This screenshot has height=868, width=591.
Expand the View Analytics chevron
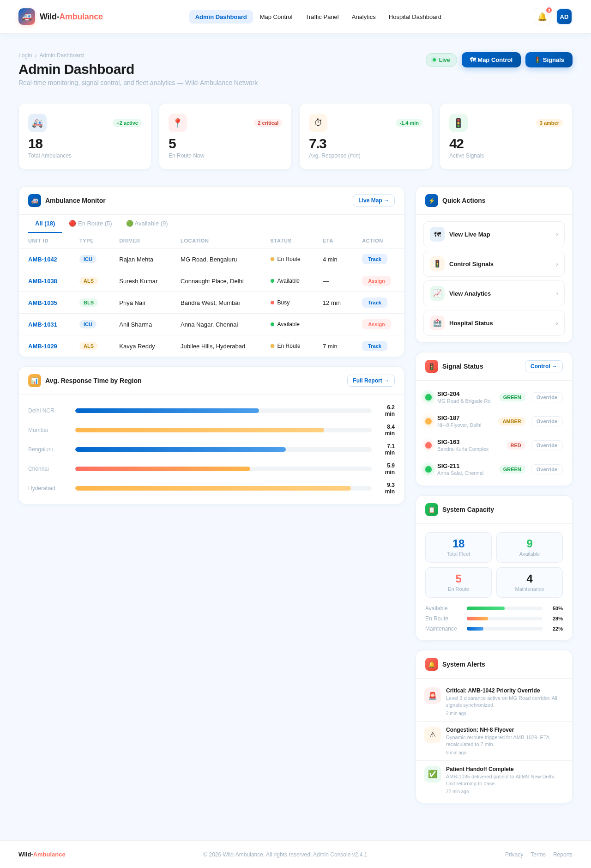[x=557, y=294]
